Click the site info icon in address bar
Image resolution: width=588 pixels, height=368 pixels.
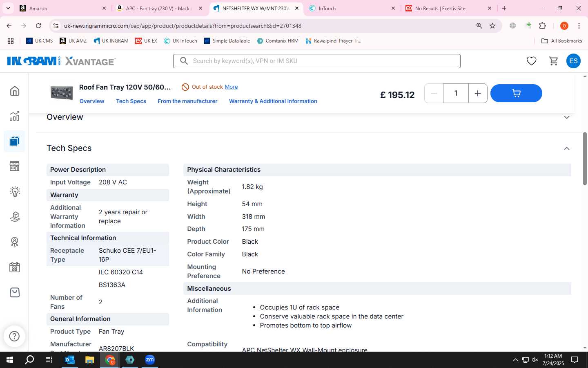click(56, 26)
